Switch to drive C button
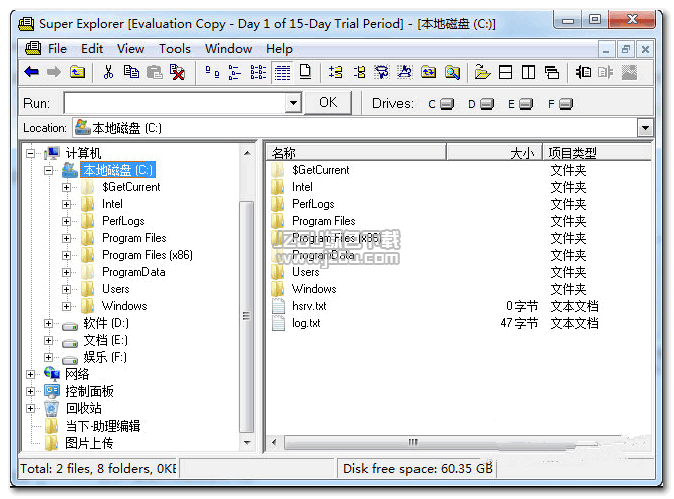The height and width of the screenshot is (499, 674). coord(441,104)
